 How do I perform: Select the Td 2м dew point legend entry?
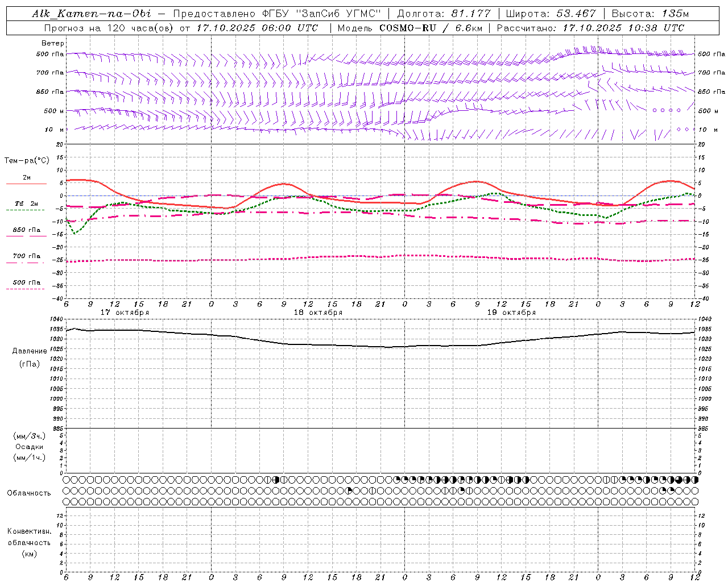click(27, 203)
